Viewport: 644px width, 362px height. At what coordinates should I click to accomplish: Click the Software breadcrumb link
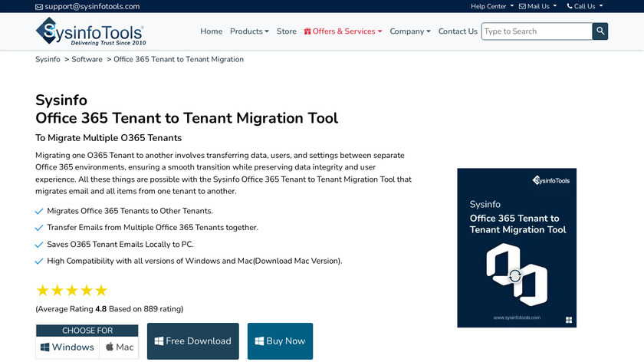click(x=87, y=59)
